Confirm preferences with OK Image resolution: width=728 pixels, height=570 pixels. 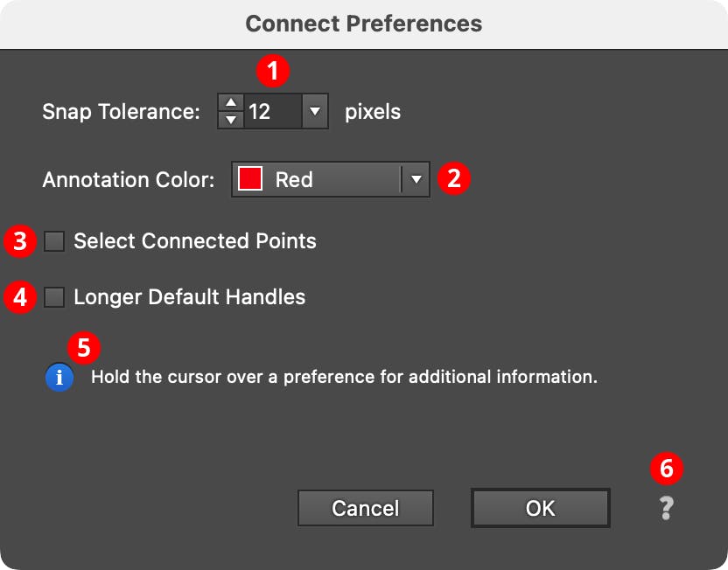pyautogui.click(x=540, y=508)
